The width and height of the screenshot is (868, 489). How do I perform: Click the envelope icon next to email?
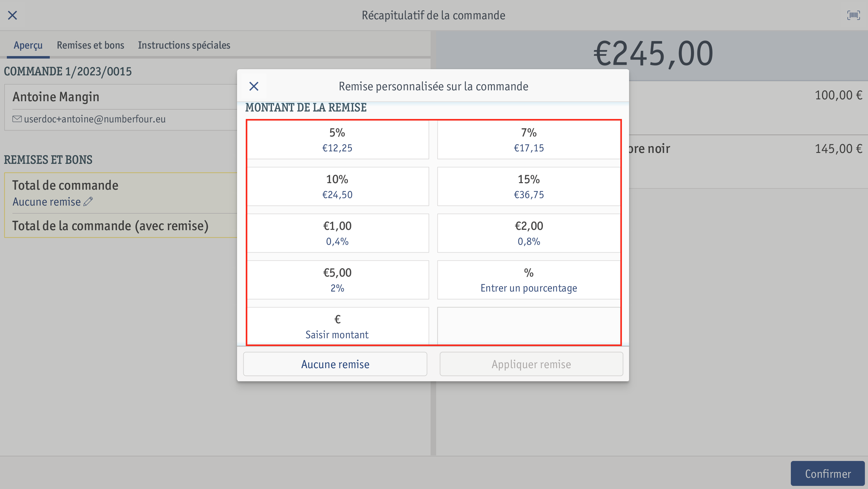[x=17, y=119]
